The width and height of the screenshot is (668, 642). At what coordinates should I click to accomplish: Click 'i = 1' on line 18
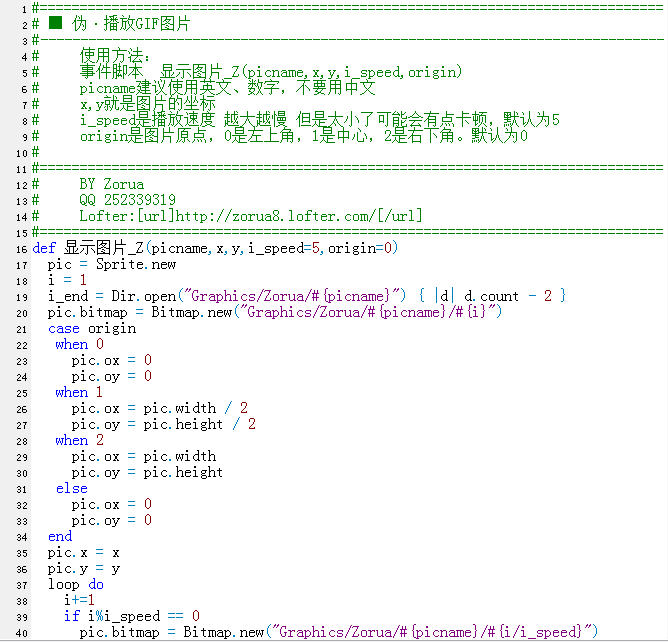click(x=67, y=280)
